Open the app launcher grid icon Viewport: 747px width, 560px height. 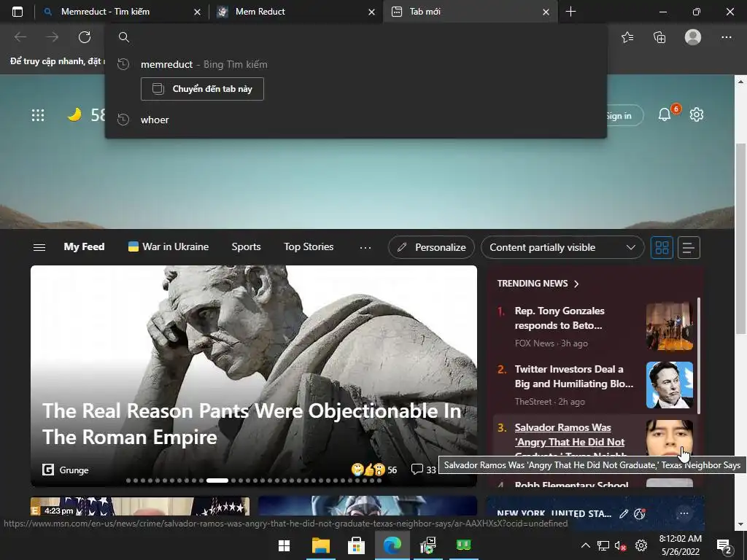click(38, 115)
